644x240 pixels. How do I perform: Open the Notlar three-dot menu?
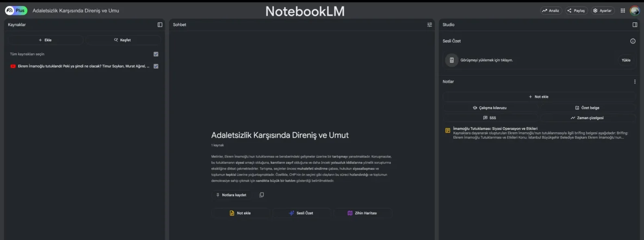(635, 82)
